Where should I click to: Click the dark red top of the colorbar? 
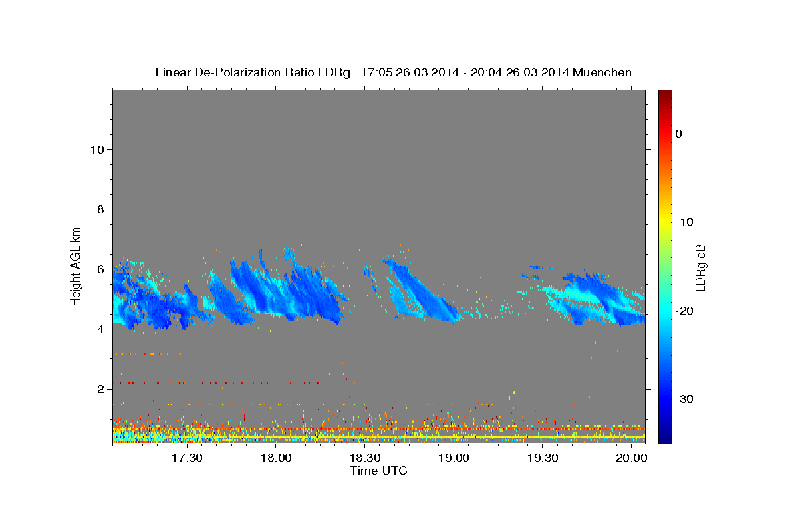[665, 97]
